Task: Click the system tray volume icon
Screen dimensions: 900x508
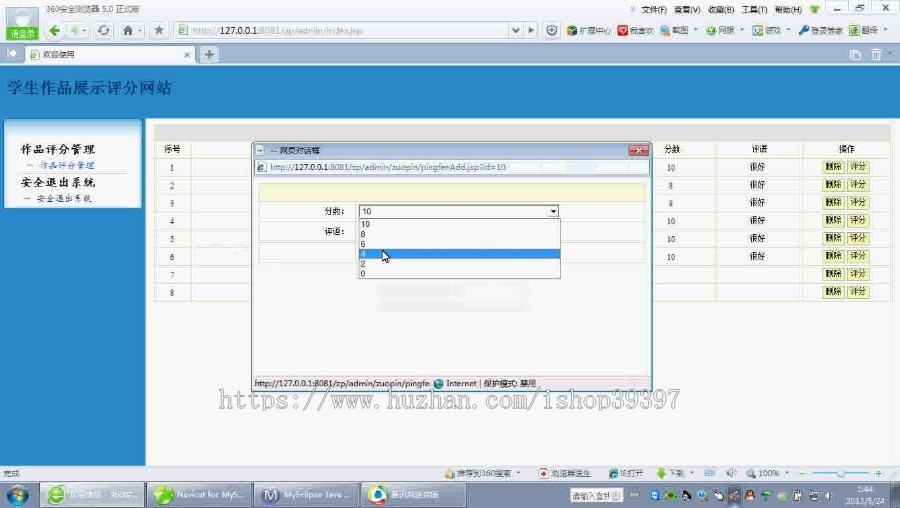Action: click(x=829, y=495)
